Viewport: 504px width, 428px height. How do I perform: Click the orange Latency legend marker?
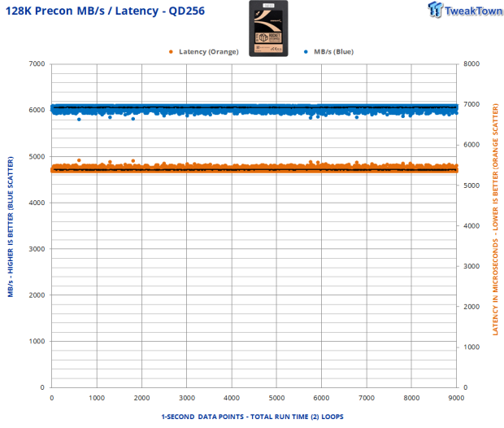click(x=171, y=52)
